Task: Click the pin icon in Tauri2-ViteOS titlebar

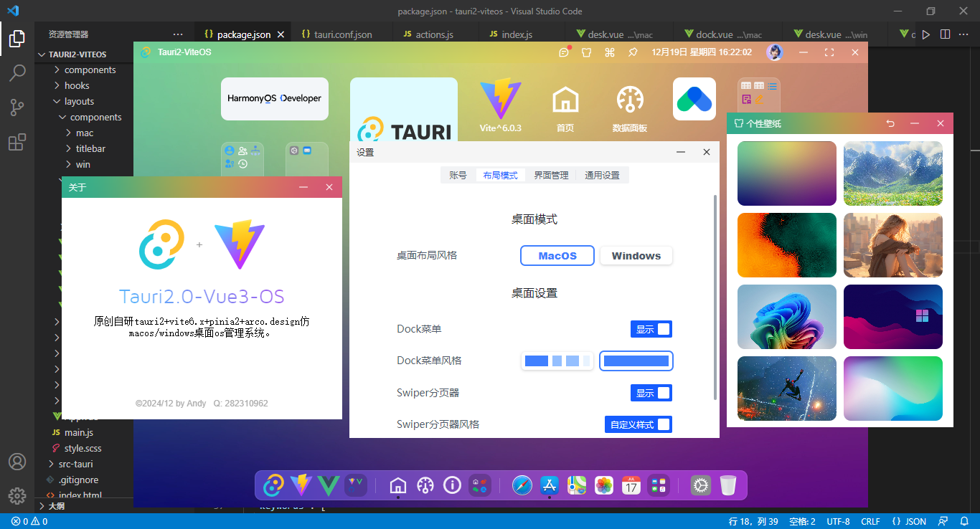Action: coord(633,52)
